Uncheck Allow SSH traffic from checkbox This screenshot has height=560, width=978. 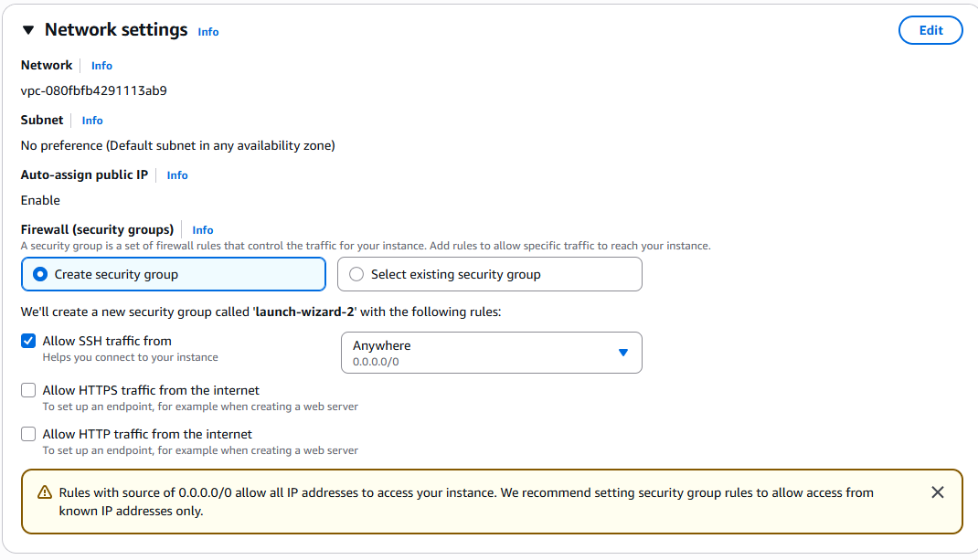pyautogui.click(x=28, y=342)
